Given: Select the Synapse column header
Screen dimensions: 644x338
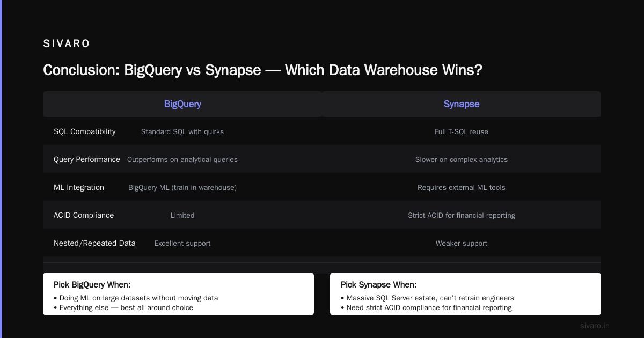Looking at the screenshot, I should point(462,104).
